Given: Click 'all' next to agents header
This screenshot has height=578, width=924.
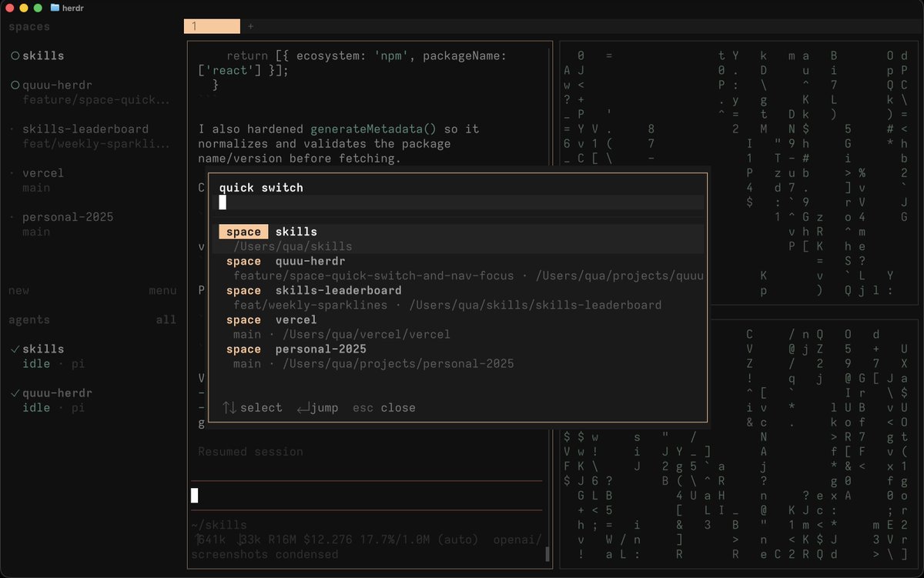Looking at the screenshot, I should (x=166, y=319).
